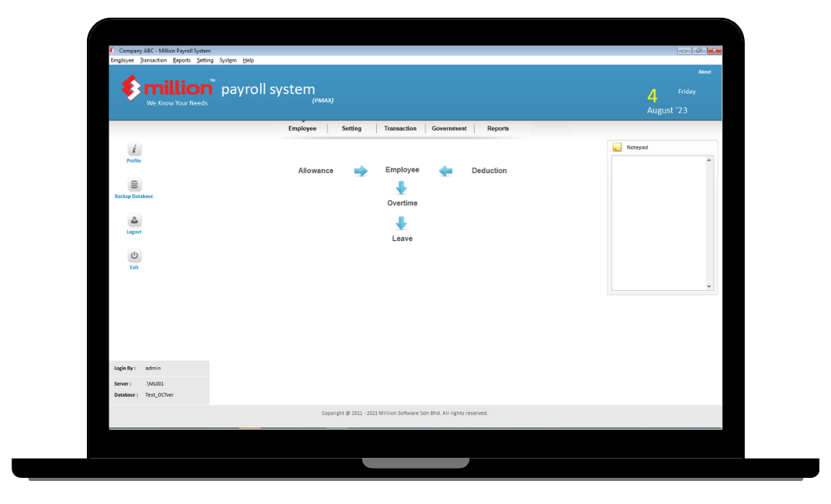Open the Transaction menu in menu bar
The height and width of the screenshot is (504, 831).
[x=153, y=60]
